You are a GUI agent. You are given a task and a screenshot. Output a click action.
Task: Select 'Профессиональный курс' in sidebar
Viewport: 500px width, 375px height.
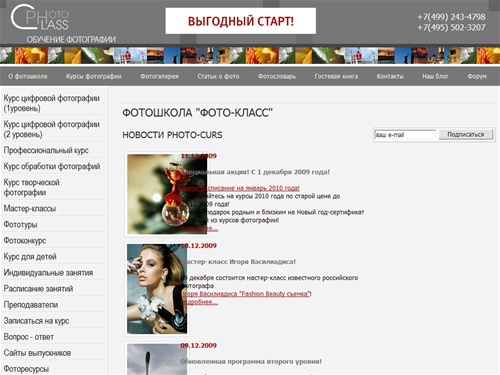tap(46, 150)
